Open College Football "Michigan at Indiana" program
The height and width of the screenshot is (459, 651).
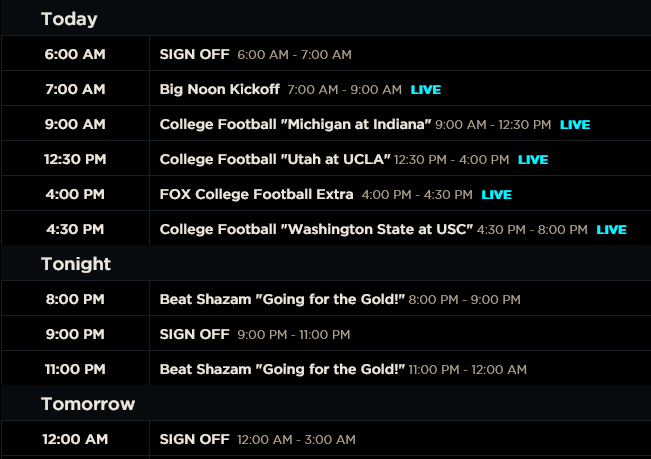(x=295, y=124)
